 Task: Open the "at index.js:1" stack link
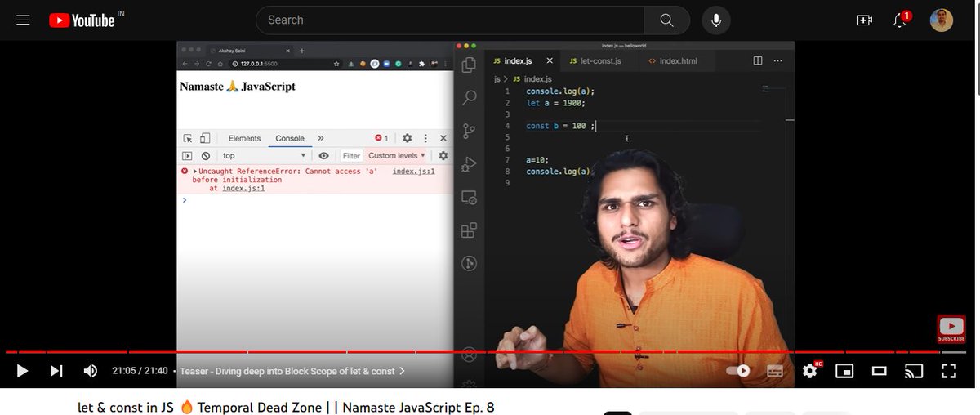(x=243, y=188)
